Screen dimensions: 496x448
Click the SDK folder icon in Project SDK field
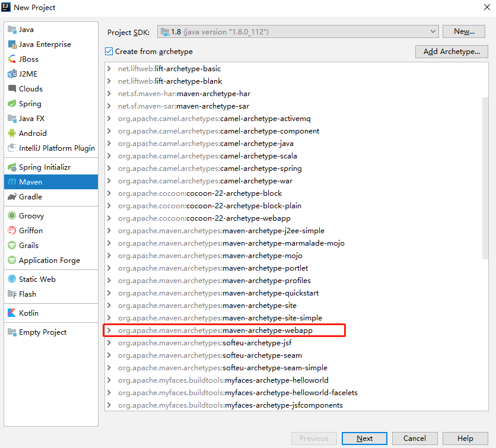pos(165,31)
